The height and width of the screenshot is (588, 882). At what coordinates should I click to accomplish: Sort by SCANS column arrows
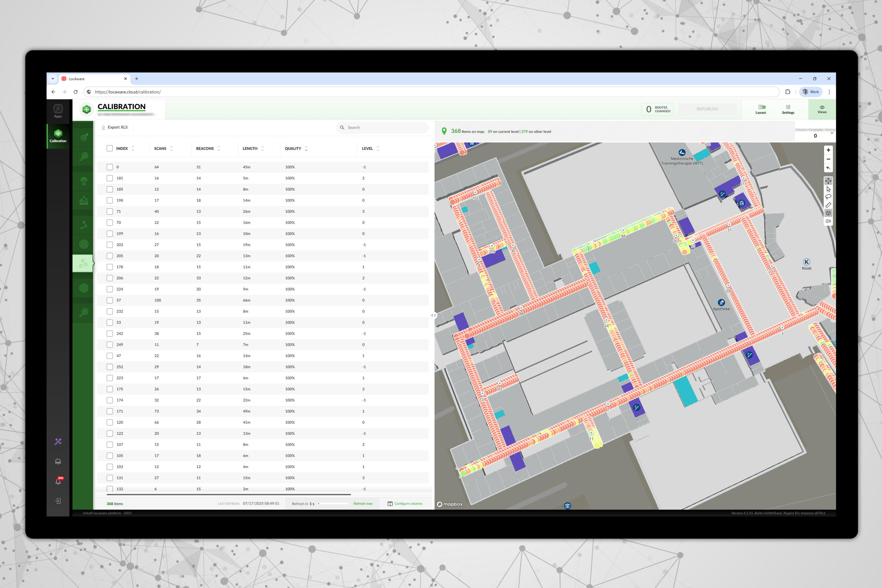[x=171, y=148]
